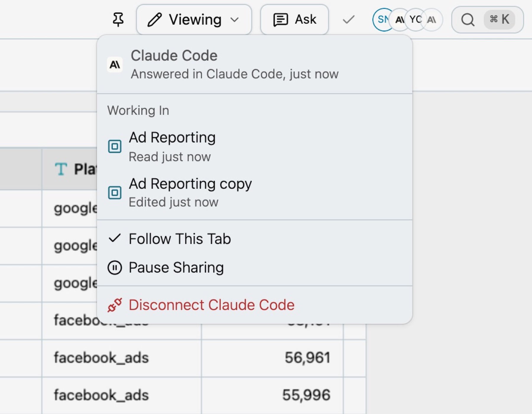Click the checkmark status icon in the toolbar
Viewport: 532px width, 414px height.
click(x=348, y=20)
